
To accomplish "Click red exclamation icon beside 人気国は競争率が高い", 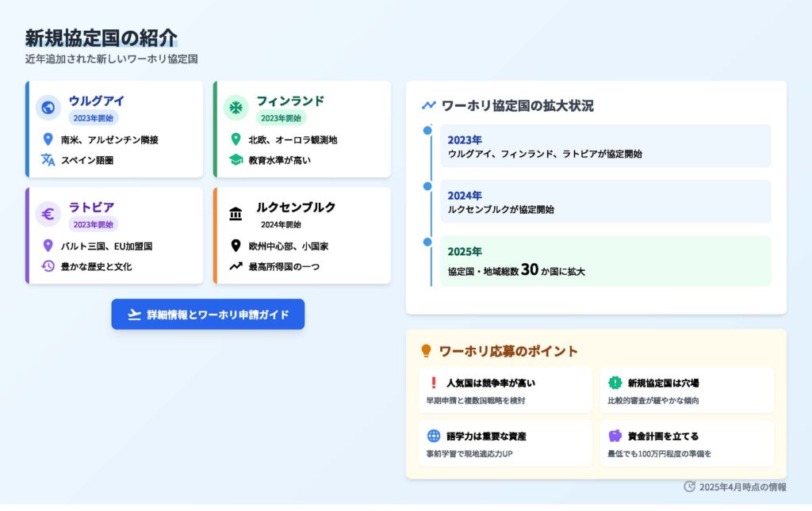I will pos(434,383).
